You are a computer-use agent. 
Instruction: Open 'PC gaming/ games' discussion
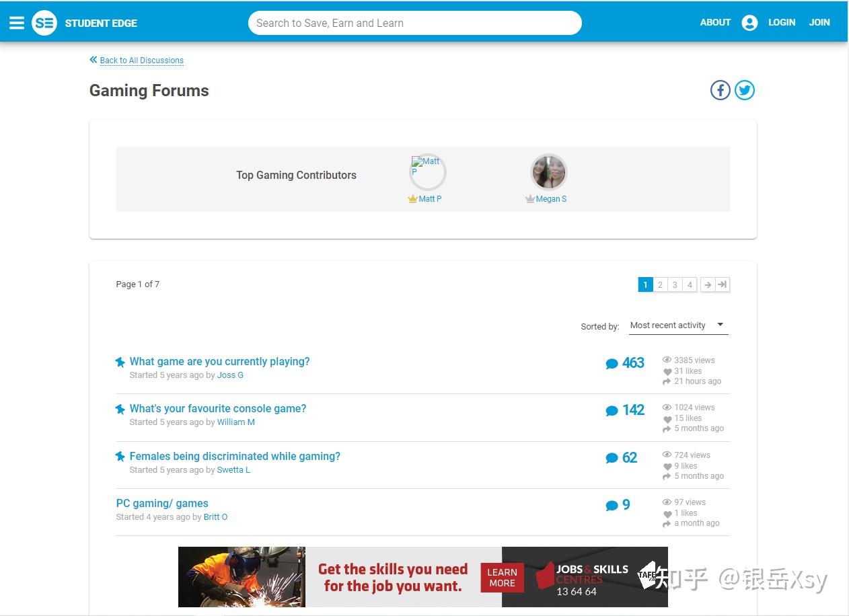pyautogui.click(x=162, y=503)
